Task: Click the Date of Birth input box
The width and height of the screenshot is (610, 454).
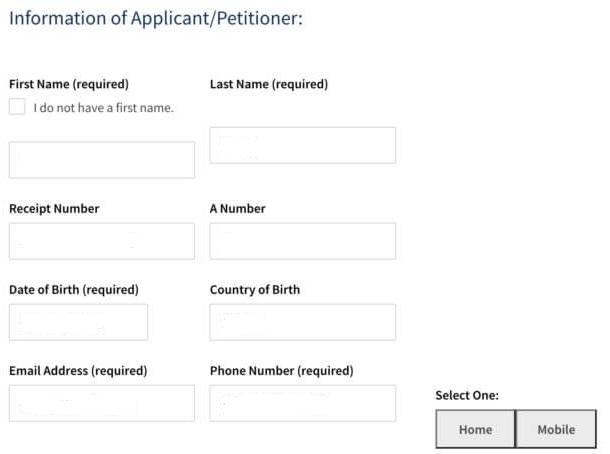Action: coord(79,322)
